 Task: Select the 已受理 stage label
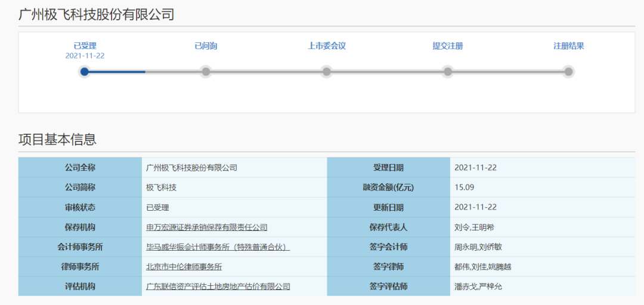pos(85,46)
